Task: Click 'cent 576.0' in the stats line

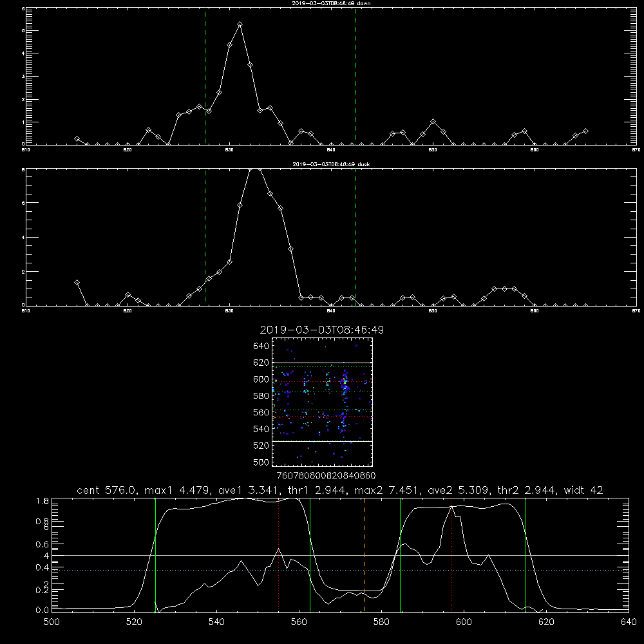Action: [x=108, y=490]
